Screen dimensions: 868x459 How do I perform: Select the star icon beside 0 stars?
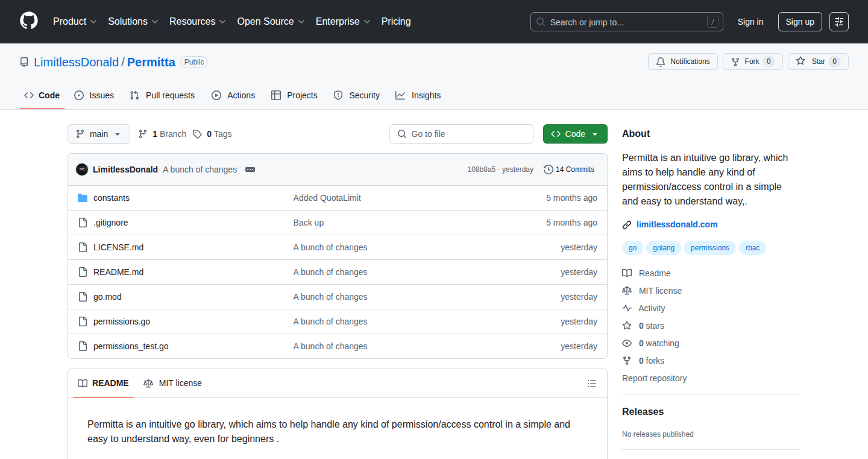(627, 326)
